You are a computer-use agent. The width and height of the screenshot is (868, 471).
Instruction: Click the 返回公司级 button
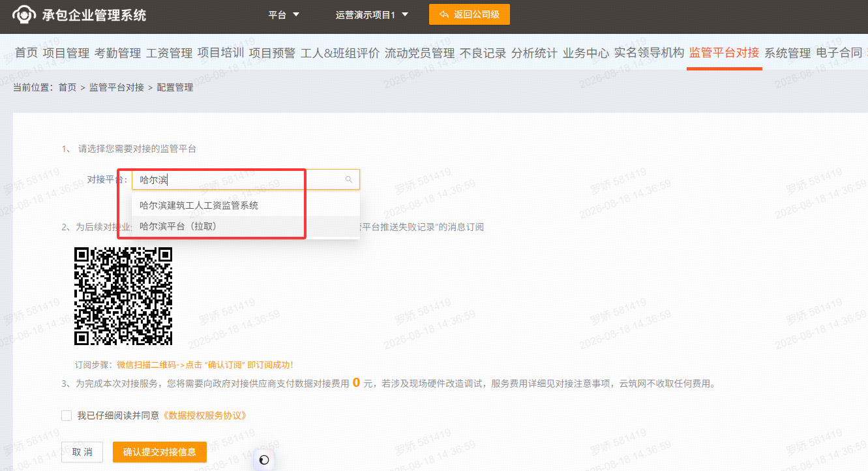470,14
